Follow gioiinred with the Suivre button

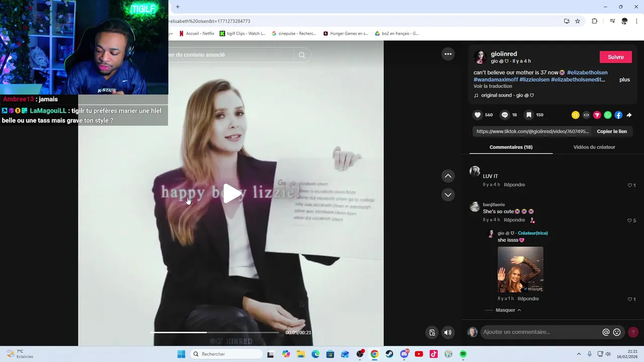615,57
